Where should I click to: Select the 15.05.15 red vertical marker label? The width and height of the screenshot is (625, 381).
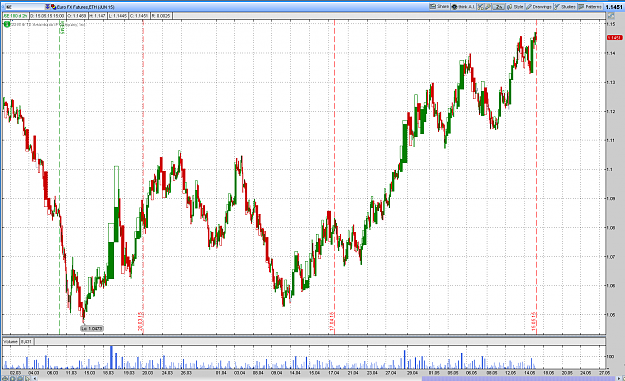[x=534, y=322]
